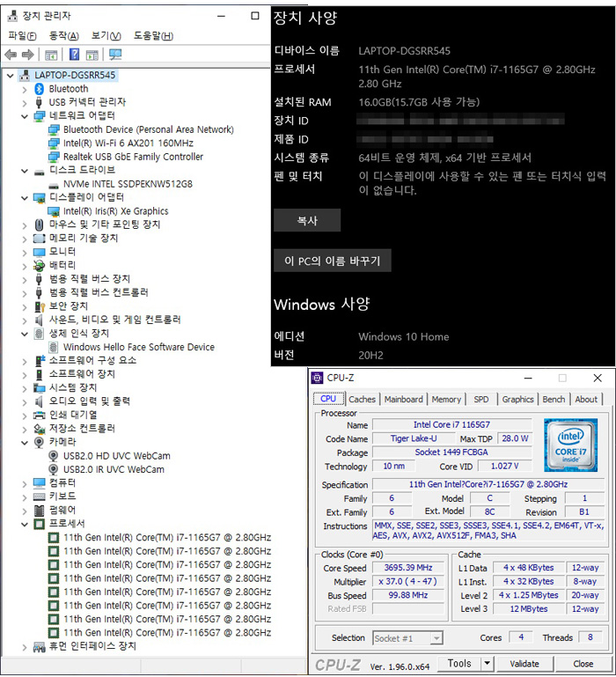Click the Close button in CPU-Z
Image resolution: width=616 pixels, height=677 pixels.
pos(583,663)
